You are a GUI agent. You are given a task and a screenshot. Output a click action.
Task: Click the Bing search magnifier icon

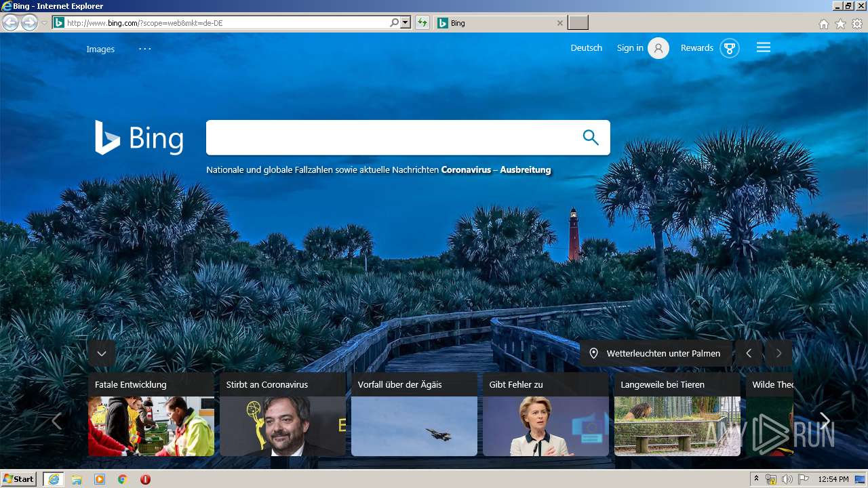[x=591, y=138]
